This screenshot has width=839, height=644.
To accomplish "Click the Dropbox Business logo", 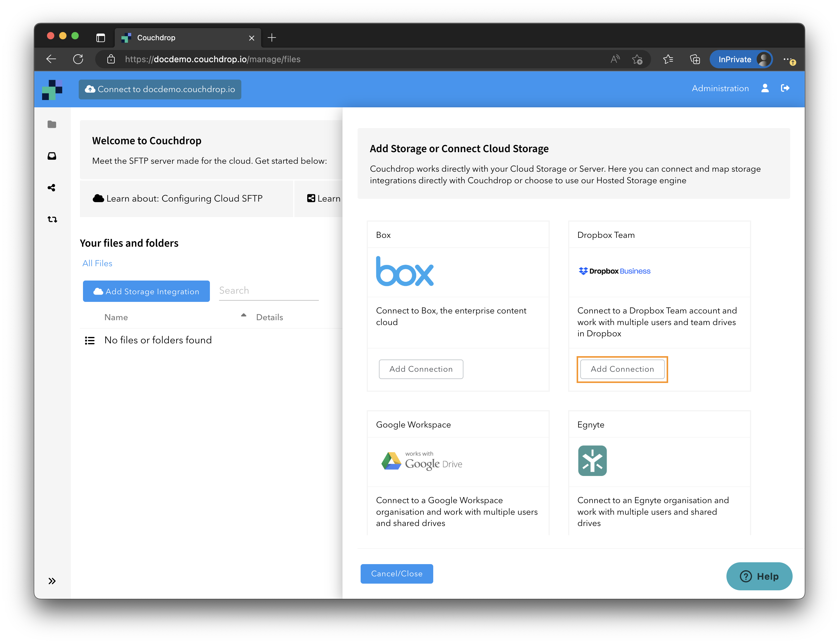I will pos(614,271).
